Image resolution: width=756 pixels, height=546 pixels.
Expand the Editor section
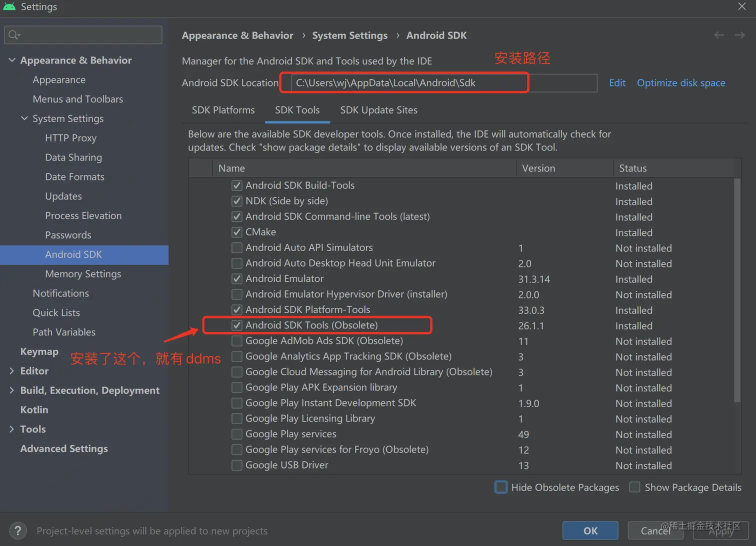(12, 371)
